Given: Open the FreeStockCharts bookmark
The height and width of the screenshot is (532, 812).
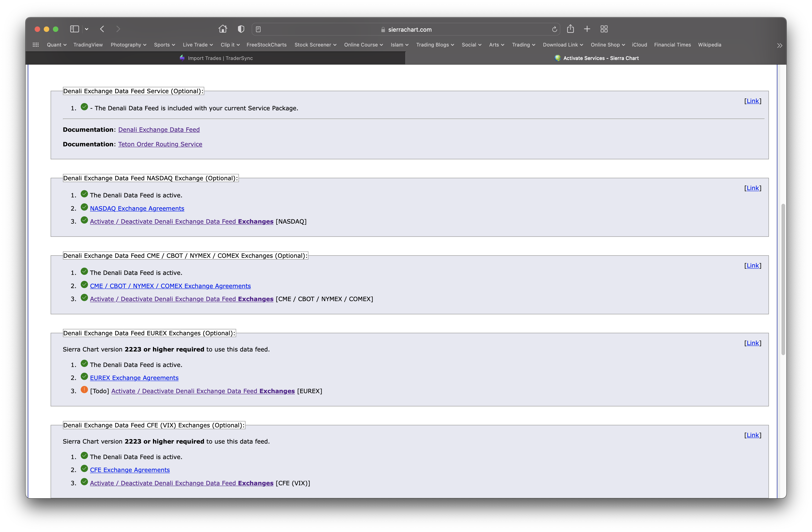Looking at the screenshot, I should 266,45.
